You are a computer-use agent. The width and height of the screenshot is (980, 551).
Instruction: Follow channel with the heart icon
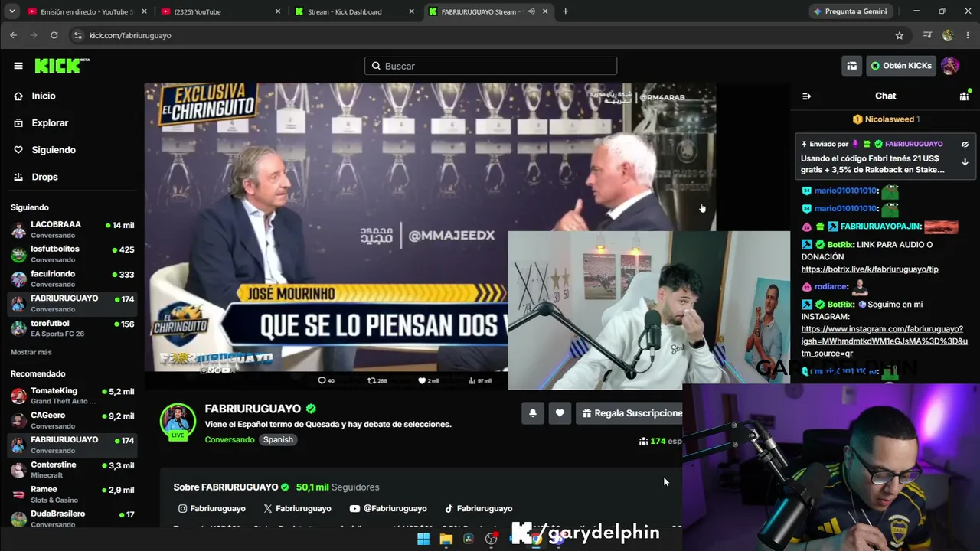tap(560, 413)
